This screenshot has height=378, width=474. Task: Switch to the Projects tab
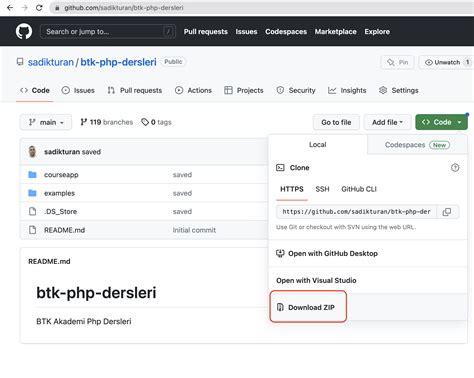pos(244,90)
